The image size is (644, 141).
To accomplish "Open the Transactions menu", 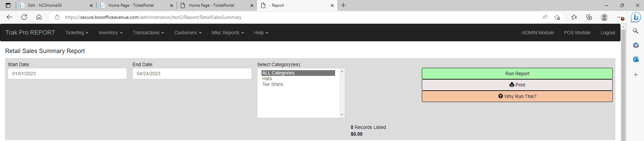I will click(x=148, y=33).
